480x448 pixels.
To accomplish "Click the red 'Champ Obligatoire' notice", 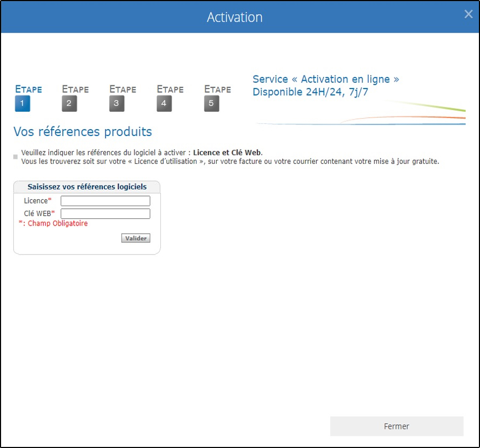I will point(53,223).
